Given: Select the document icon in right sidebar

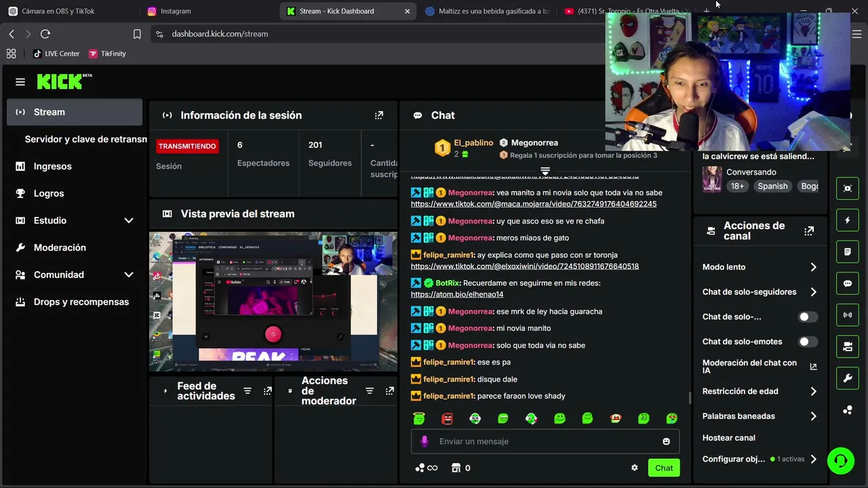Looking at the screenshot, I should (x=848, y=251).
